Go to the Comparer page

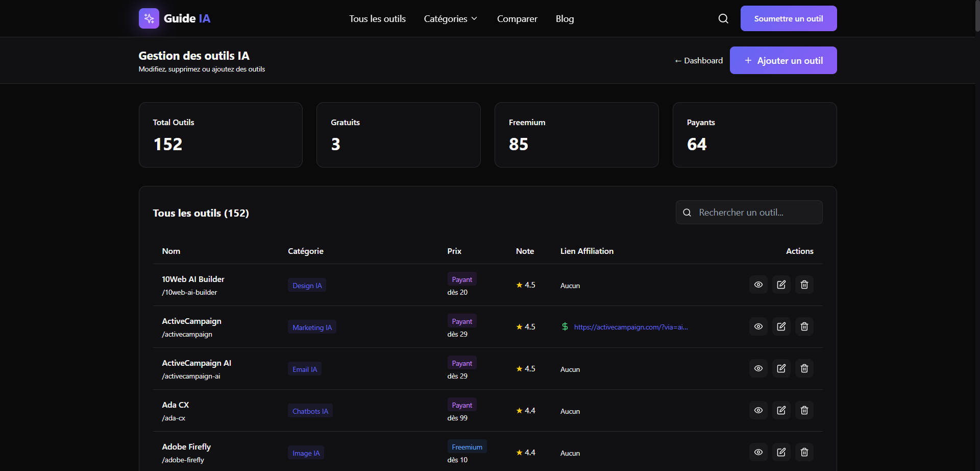pyautogui.click(x=517, y=19)
